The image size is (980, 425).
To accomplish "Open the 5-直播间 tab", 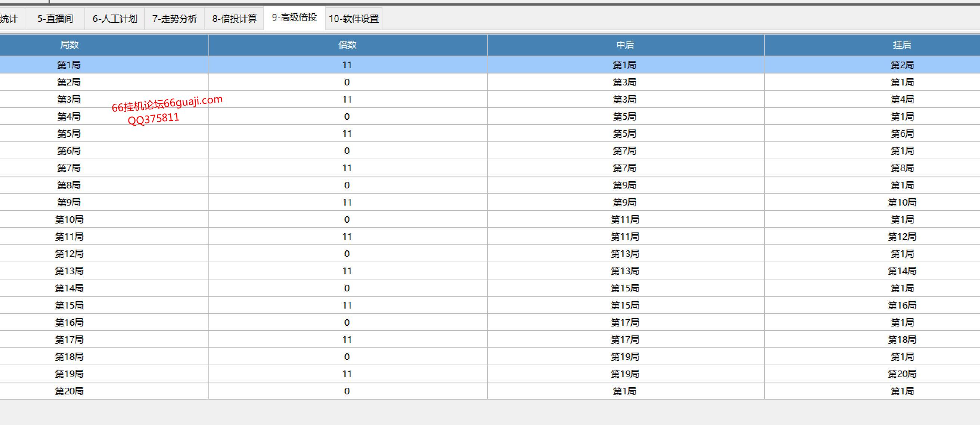I will (x=55, y=19).
